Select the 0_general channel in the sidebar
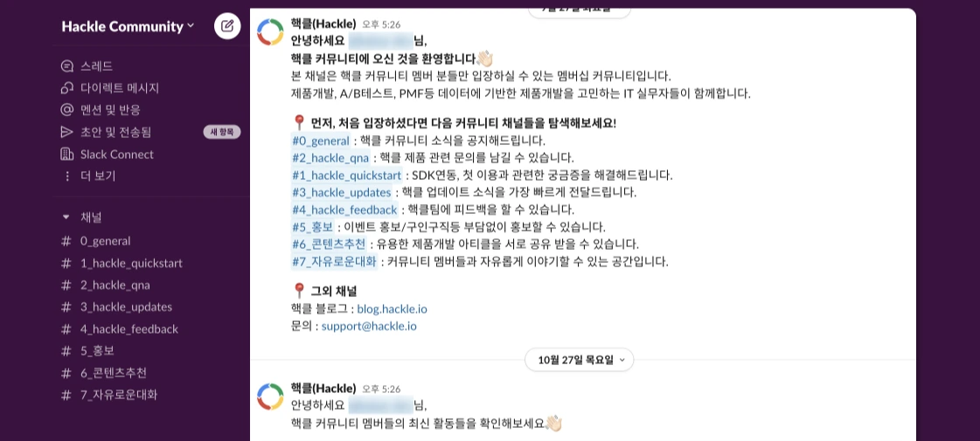The width and height of the screenshot is (980, 441). (105, 241)
